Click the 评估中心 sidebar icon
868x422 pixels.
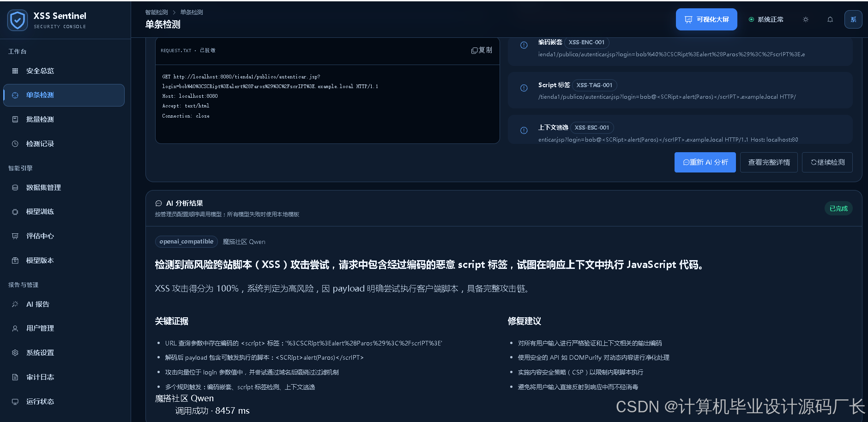coord(15,236)
